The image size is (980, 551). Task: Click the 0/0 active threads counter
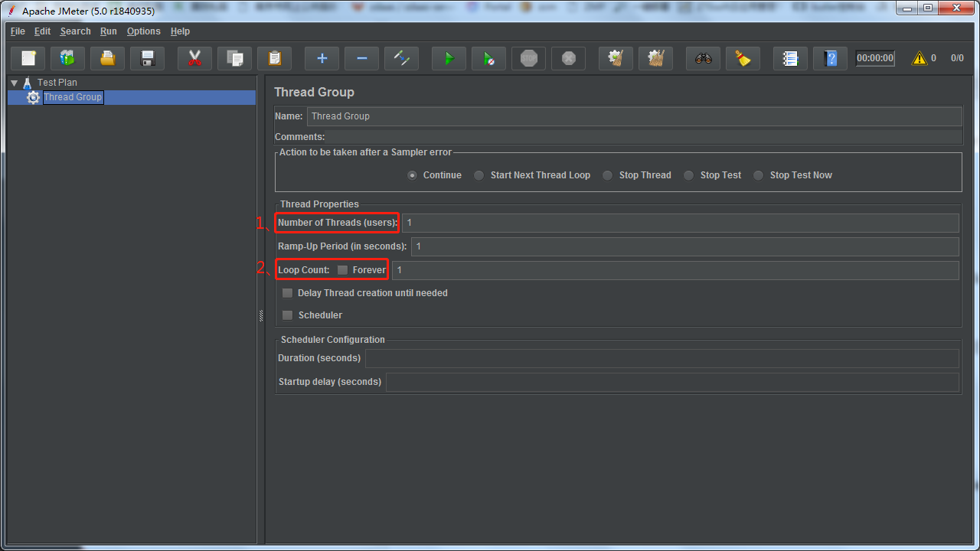point(957,58)
